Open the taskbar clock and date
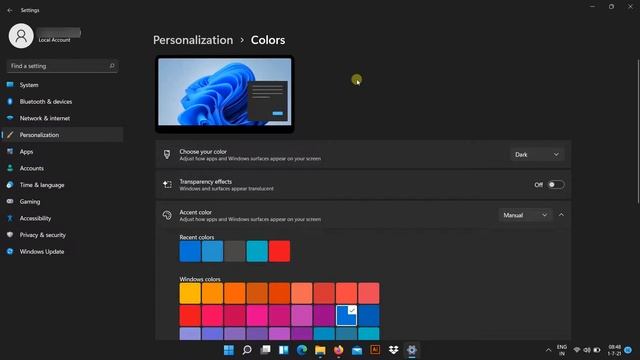Screen dimensions: 640x360 pos(614,350)
